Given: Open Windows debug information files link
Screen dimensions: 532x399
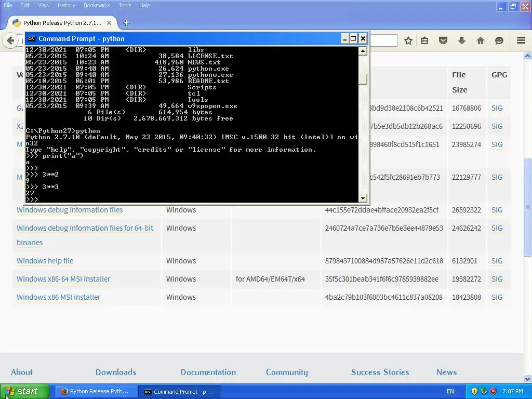Looking at the screenshot, I should [70, 210].
